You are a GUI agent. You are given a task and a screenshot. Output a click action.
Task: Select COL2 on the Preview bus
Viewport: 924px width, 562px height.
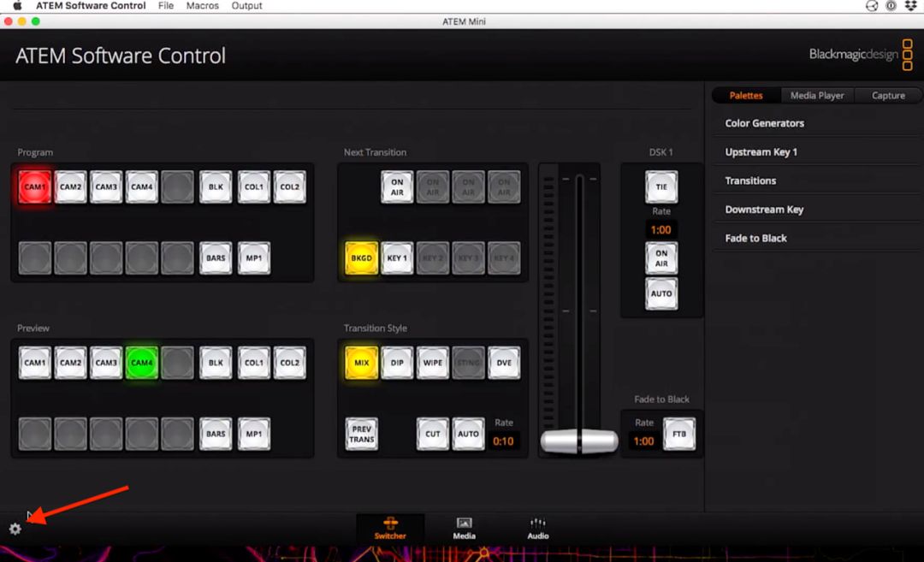pos(290,363)
